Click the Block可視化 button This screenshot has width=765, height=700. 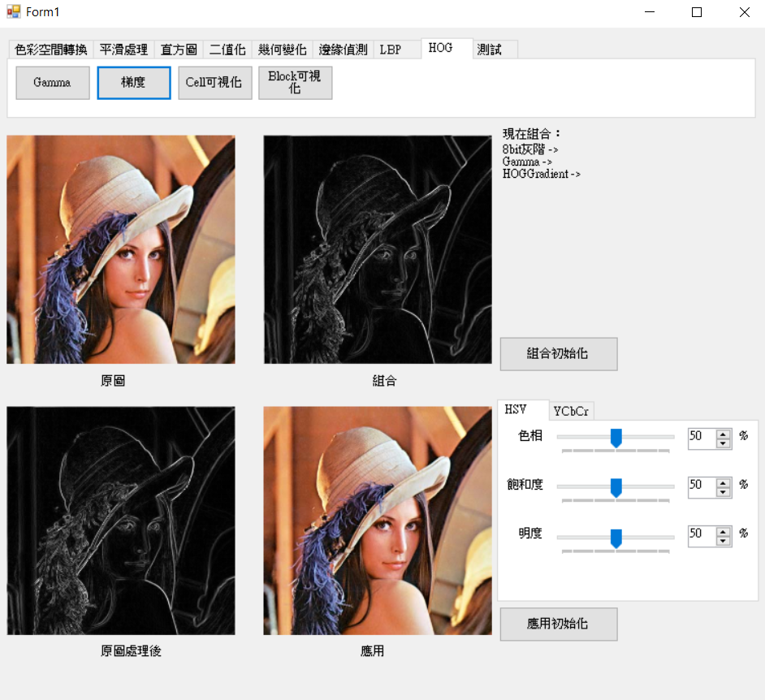(x=295, y=83)
